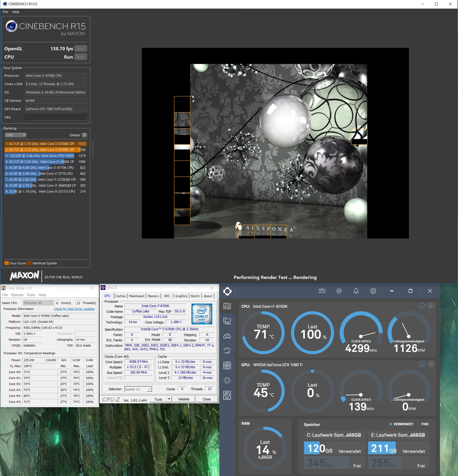Click Check for Intel Driver Updates link
This screenshot has width=458, height=476.
74,309
